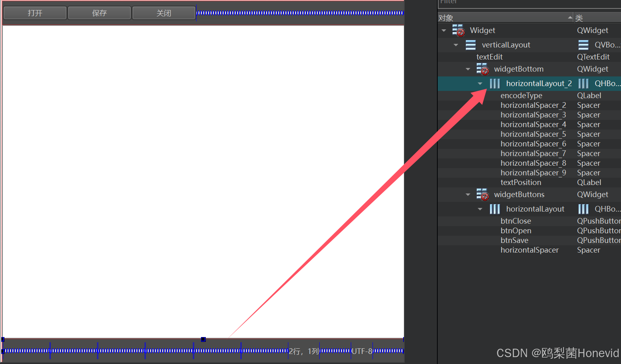
Task: Click QPushButton class cell of btnOpen
Action: pos(599,231)
